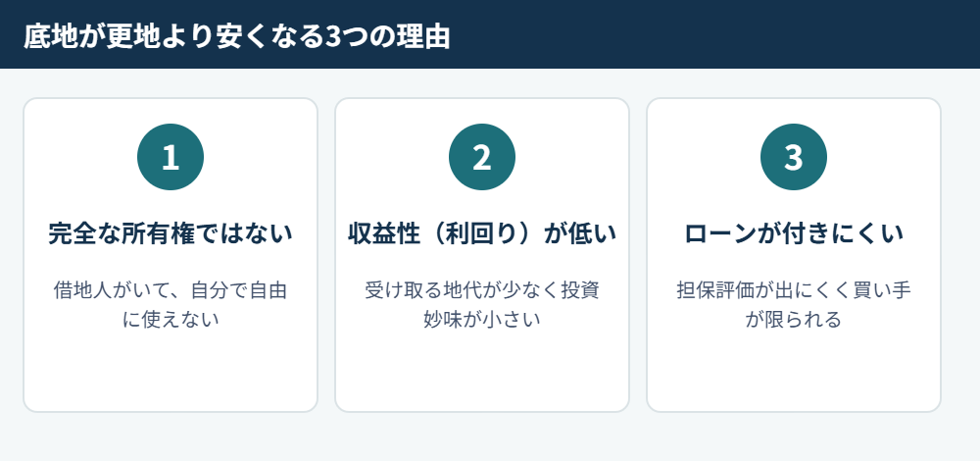This screenshot has width=980, height=461.
Task: Click the text 妙味が小さい in second card
Action: (x=482, y=320)
